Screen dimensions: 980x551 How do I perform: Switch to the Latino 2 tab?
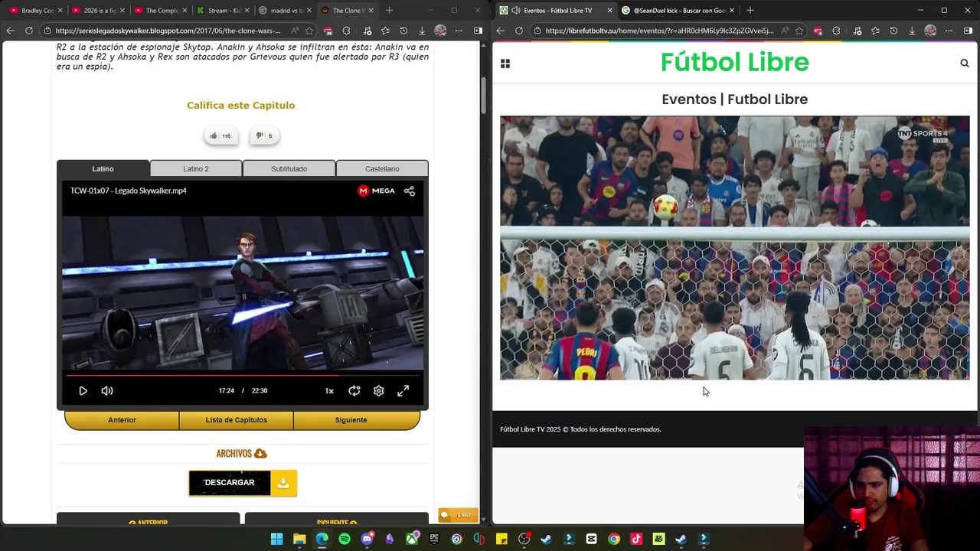point(196,168)
